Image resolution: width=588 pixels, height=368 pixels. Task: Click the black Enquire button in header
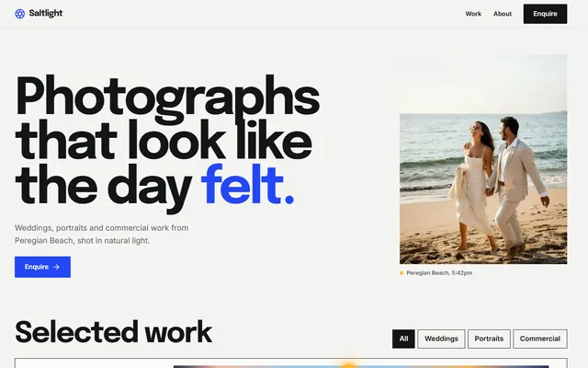coord(545,14)
